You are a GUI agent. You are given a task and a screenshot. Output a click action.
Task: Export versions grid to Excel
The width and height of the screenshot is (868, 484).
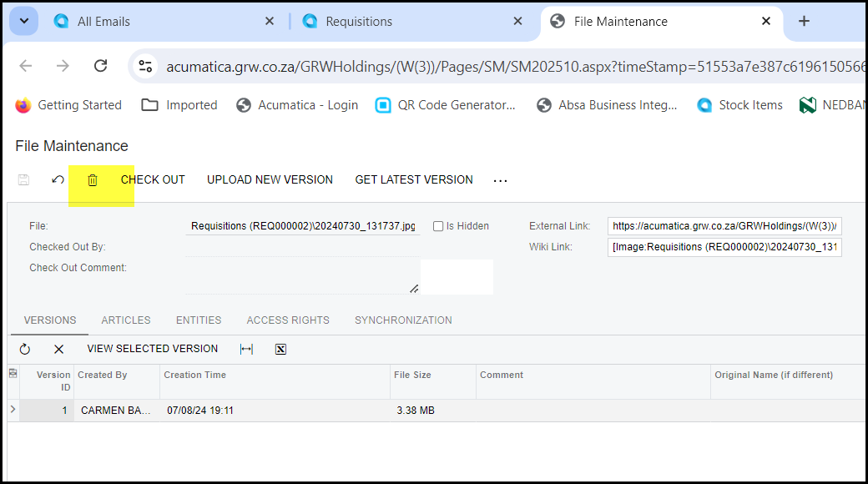[x=280, y=349]
